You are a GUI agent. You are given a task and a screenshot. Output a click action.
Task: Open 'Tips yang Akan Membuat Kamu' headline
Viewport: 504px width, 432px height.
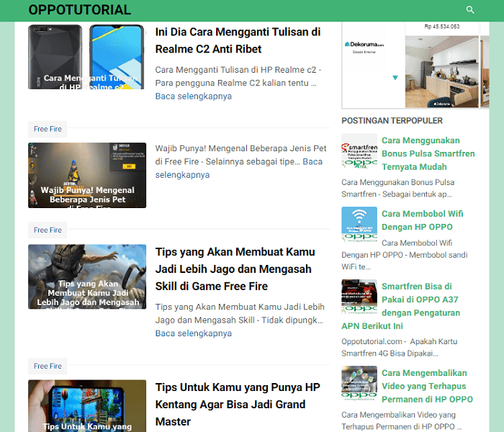pos(235,269)
